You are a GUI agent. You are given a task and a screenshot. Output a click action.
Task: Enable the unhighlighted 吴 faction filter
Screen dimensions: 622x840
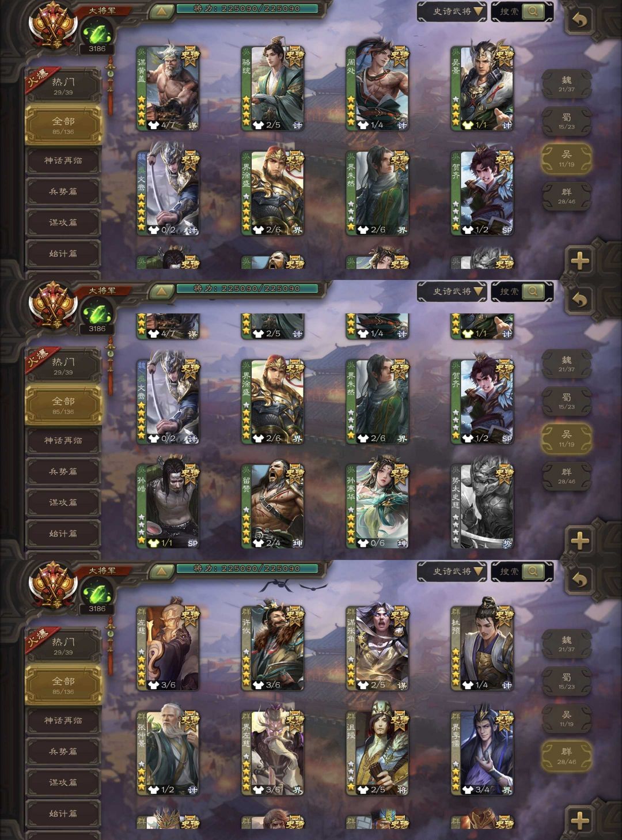pyautogui.click(x=567, y=718)
